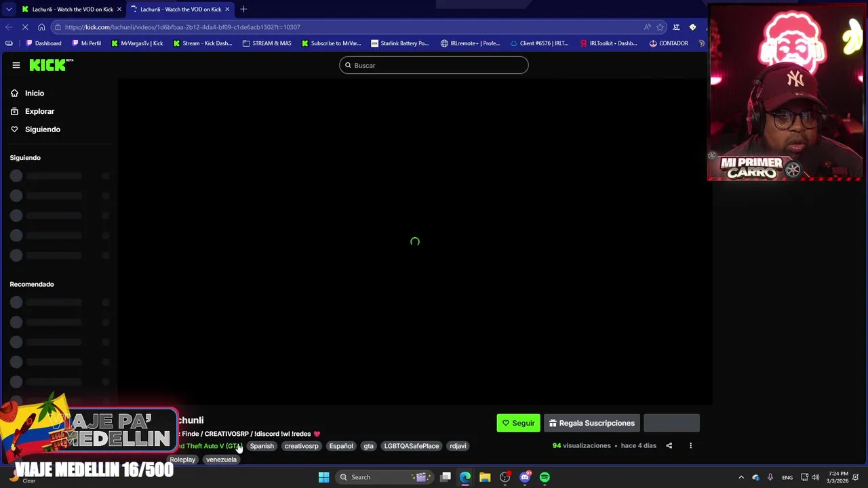The width and height of the screenshot is (868, 488).
Task: Show hidden system tray icons
Action: coord(741,477)
